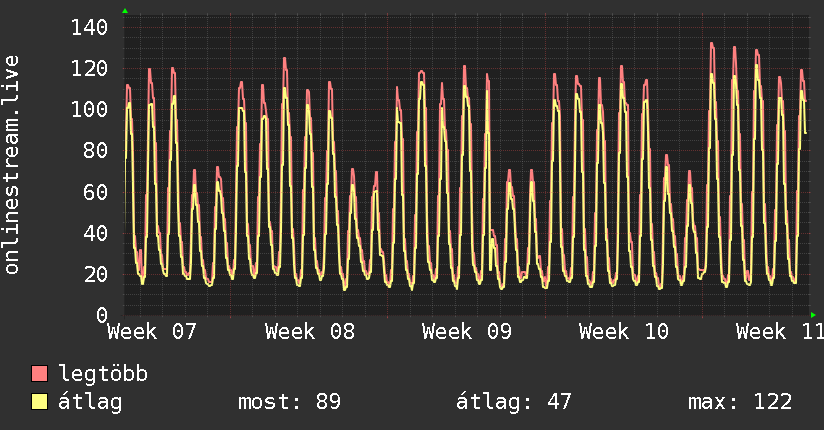Select the átlag legend label beside yellow swatch

click(90, 402)
